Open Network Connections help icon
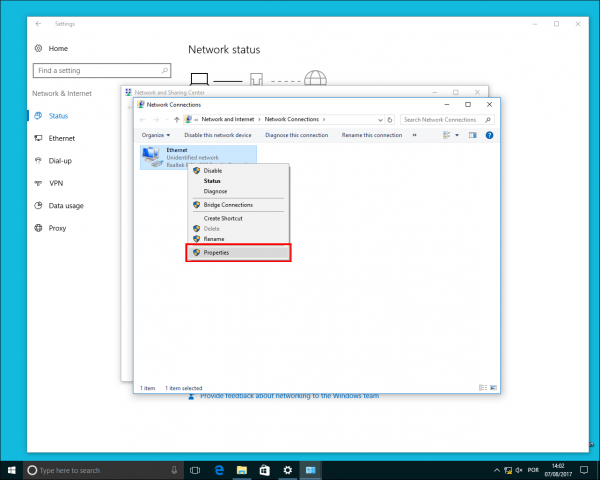This screenshot has height=480, width=600. pyautogui.click(x=489, y=135)
